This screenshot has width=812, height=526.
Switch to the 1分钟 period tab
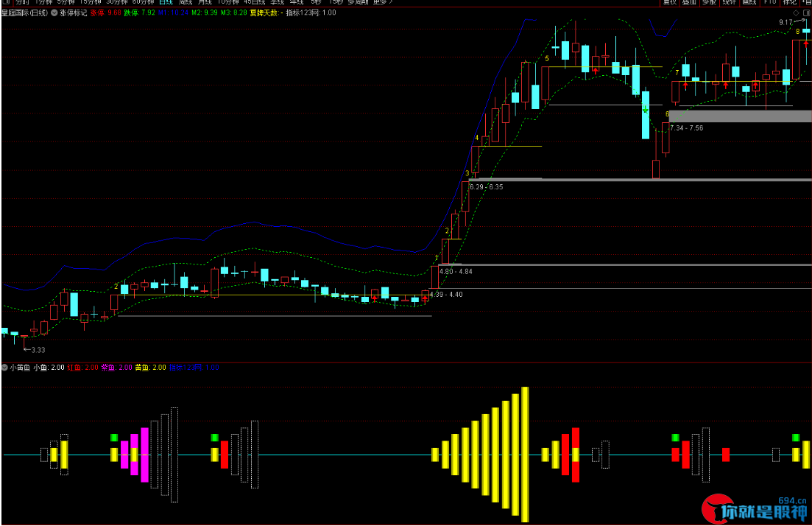tap(44, 2)
